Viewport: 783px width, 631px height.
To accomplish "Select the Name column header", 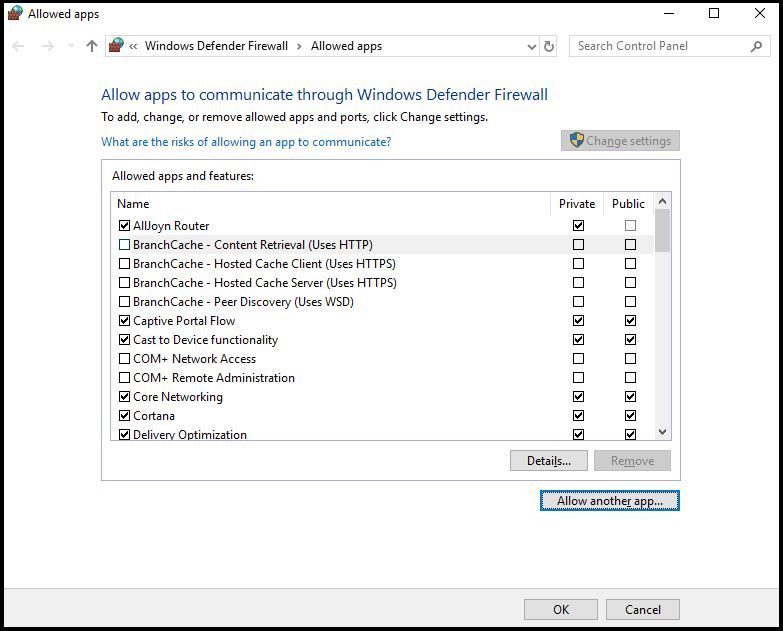I will (x=331, y=204).
